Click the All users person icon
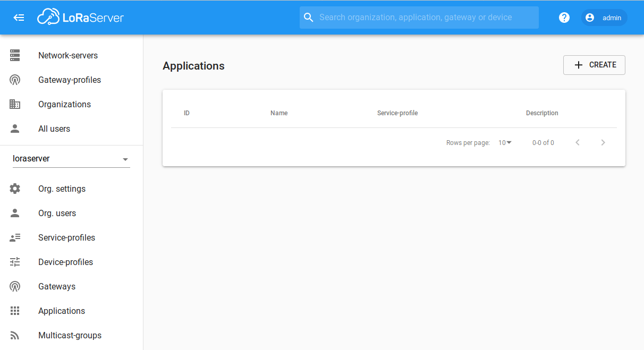This screenshot has width=644, height=350. (15, 129)
